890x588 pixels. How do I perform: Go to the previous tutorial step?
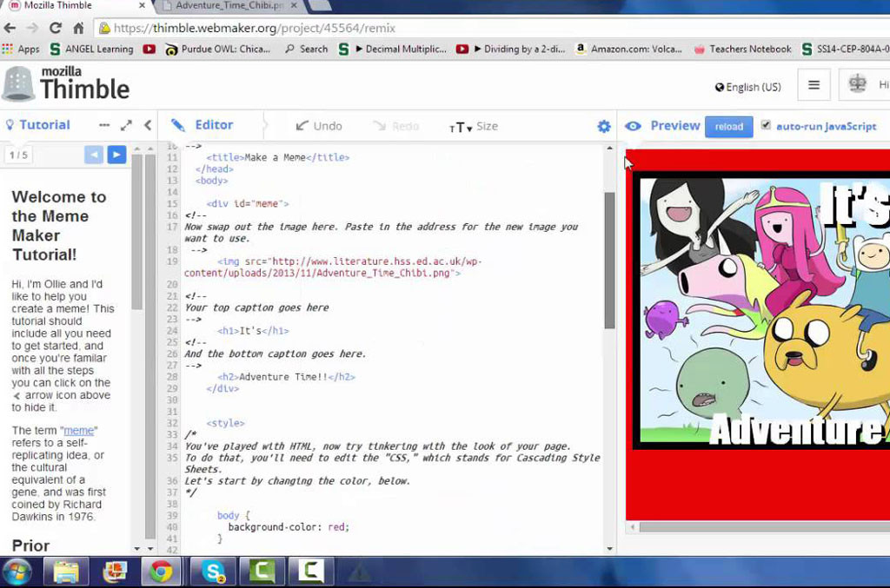pyautogui.click(x=94, y=155)
